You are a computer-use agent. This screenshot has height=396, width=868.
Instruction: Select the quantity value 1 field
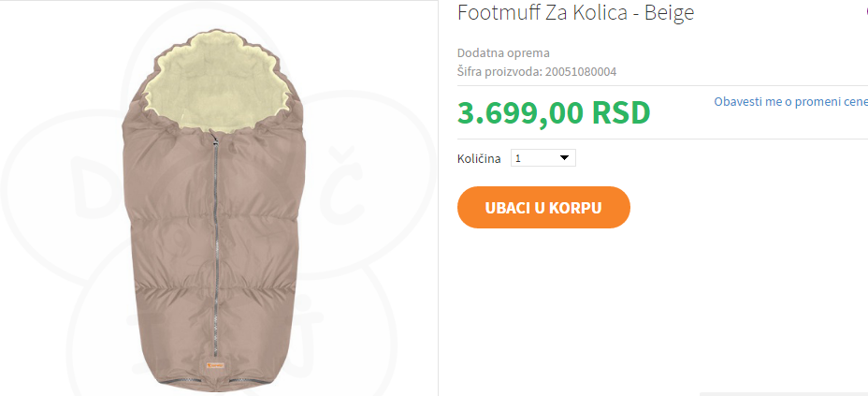coord(543,158)
